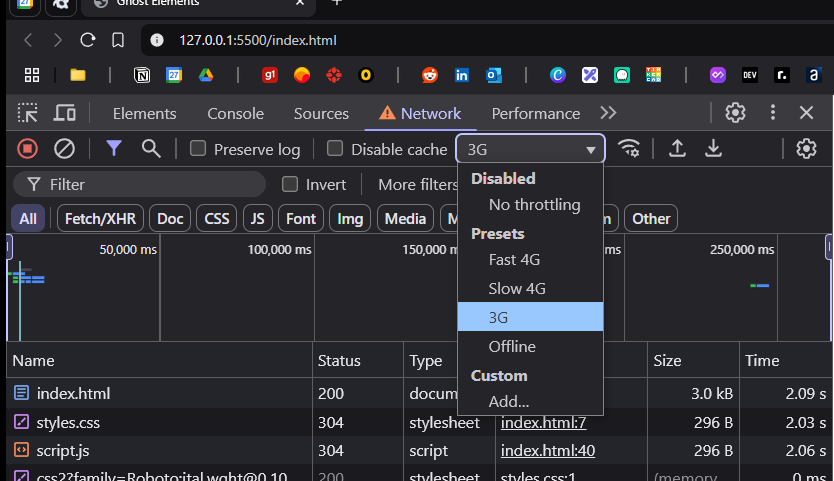Expand More filters dropdown
The width and height of the screenshot is (834, 481).
[x=418, y=185]
